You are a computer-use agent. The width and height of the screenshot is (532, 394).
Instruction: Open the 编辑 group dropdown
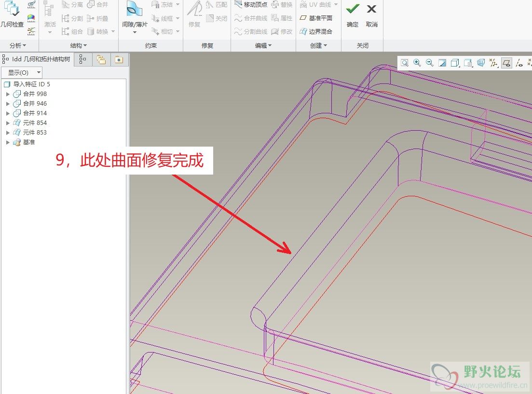pyautogui.click(x=263, y=45)
